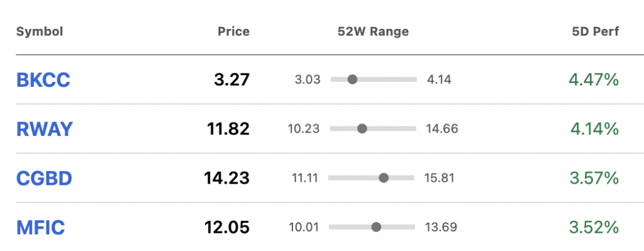The image size is (644, 251).
Task: Select MFIC price value 12.05
Action: 227,227
